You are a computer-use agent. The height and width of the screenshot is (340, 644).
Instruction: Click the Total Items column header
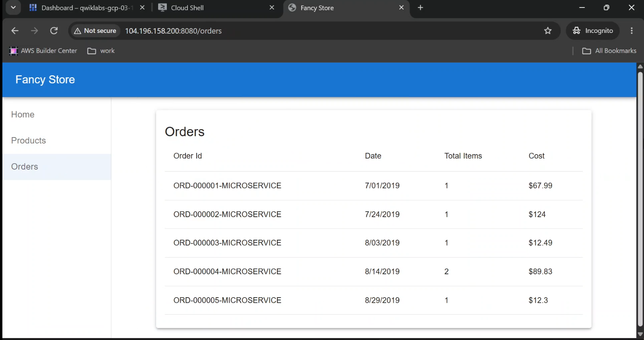click(x=463, y=156)
